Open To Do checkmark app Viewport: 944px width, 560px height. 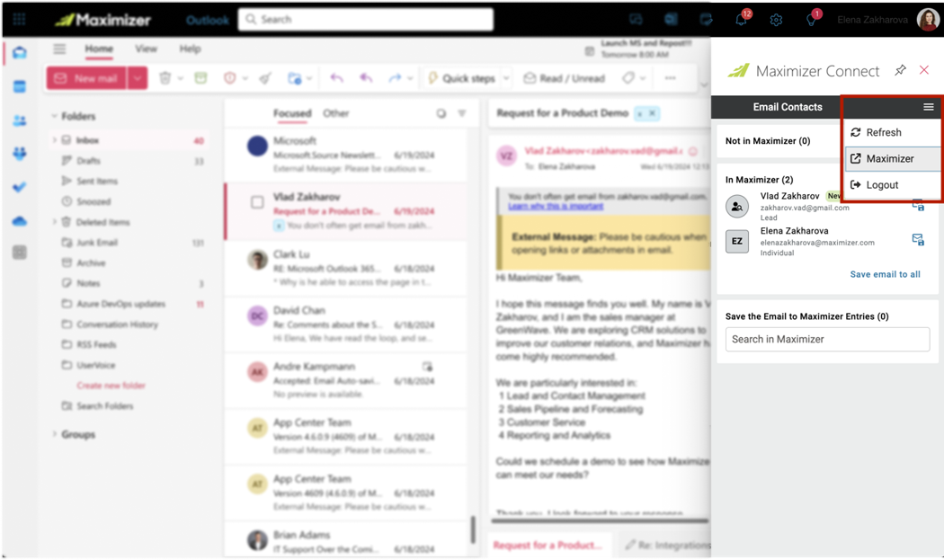(x=19, y=187)
